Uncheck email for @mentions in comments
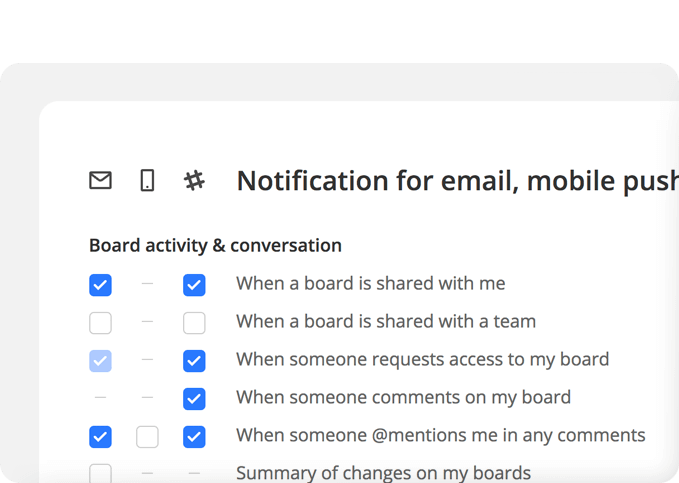This screenshot has height=483, width=679. point(100,437)
